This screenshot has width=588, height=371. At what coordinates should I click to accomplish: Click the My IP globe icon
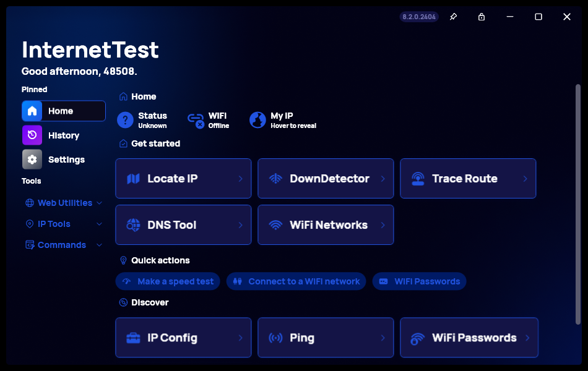click(257, 121)
